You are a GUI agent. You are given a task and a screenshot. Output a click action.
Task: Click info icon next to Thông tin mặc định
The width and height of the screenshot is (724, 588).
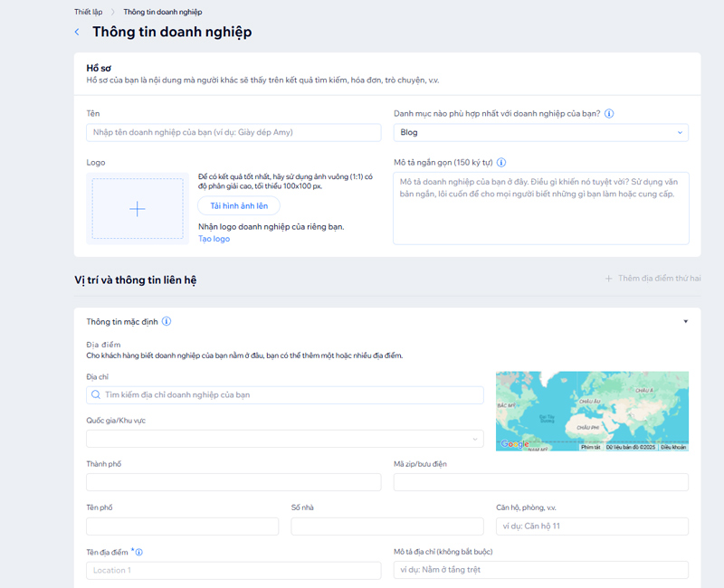(x=167, y=321)
